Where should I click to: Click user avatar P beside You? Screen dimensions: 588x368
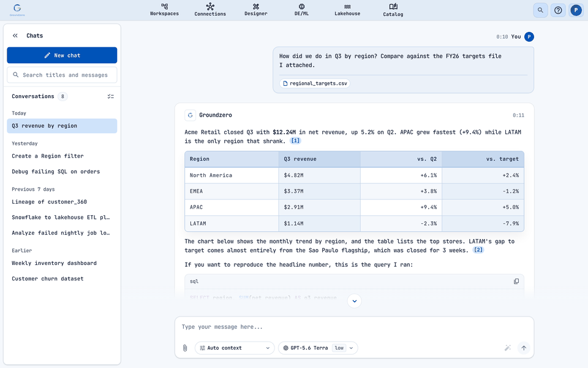click(529, 37)
